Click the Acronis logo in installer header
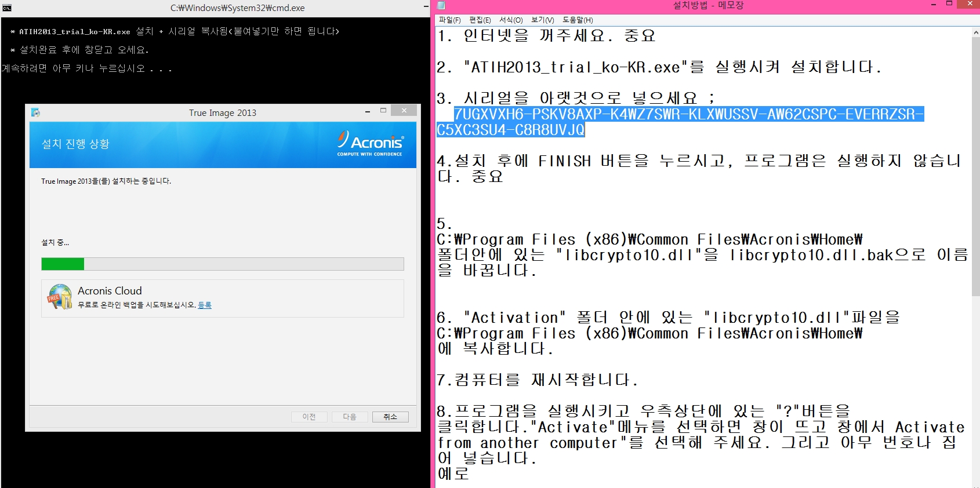Viewport: 980px width, 488px height. [371, 143]
